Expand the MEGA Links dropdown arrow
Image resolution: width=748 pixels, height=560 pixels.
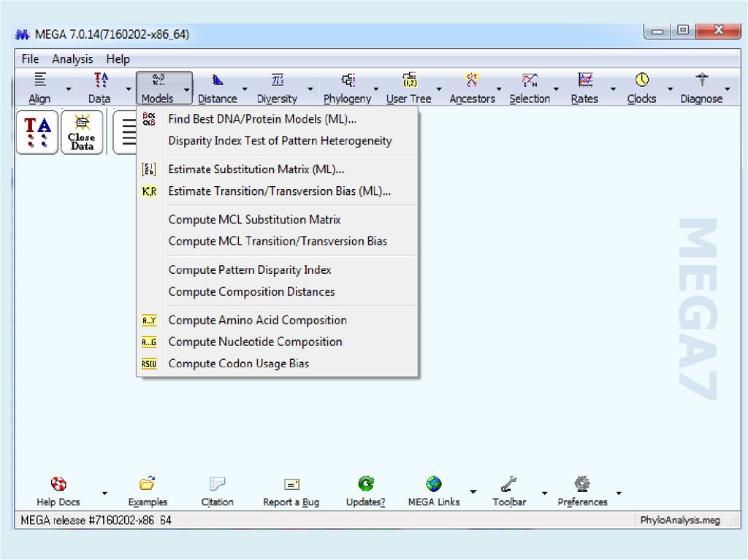coord(473,492)
